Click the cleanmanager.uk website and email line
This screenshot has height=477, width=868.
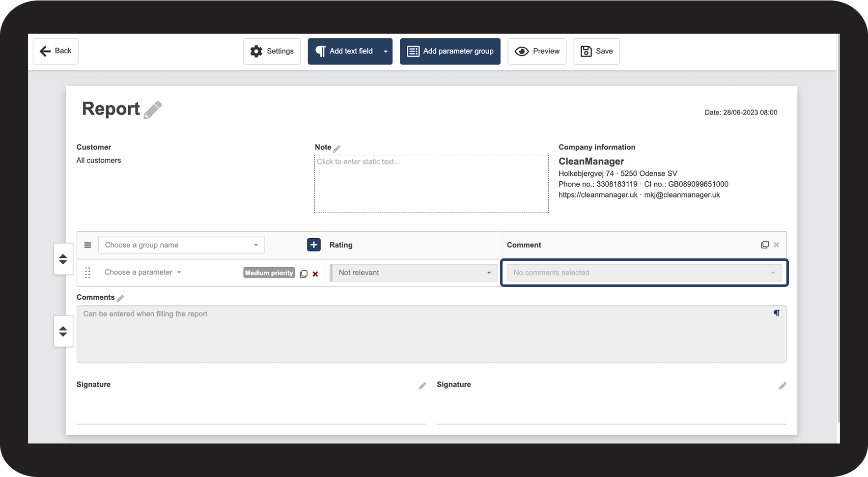coord(639,195)
